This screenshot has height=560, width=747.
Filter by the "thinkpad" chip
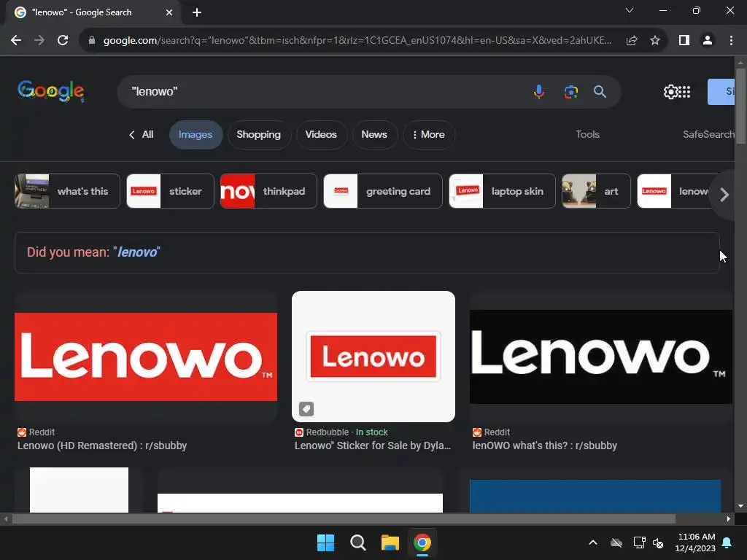268,191
